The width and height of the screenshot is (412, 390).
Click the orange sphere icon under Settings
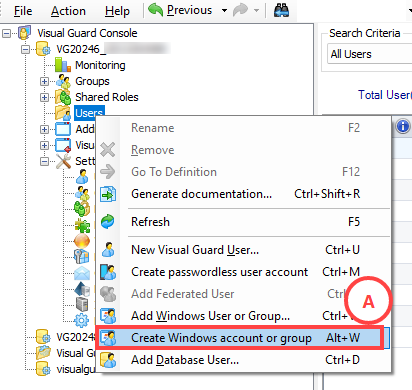click(x=82, y=241)
